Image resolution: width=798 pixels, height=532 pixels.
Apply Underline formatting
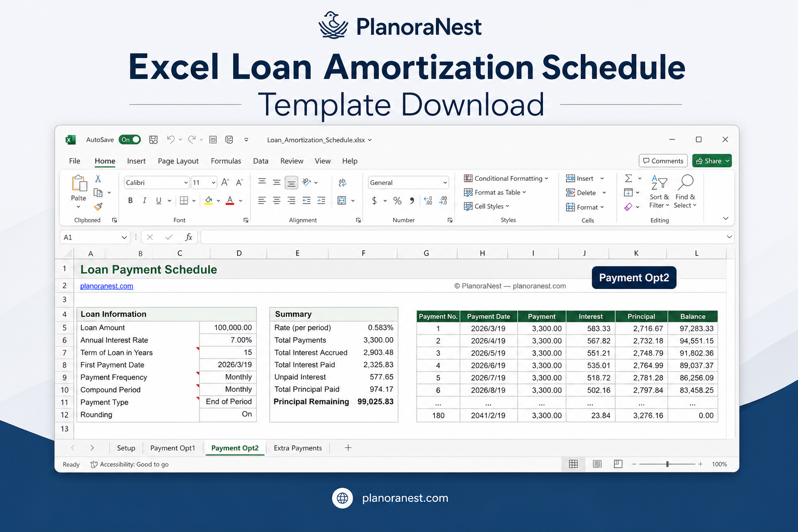coord(158,201)
